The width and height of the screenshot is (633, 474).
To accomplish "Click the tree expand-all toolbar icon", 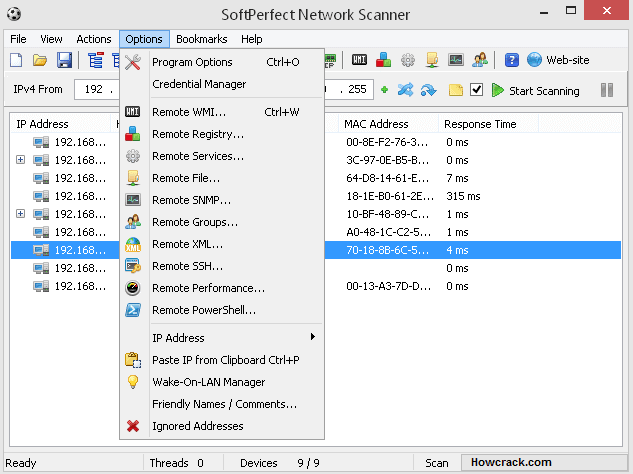I will click(96, 60).
